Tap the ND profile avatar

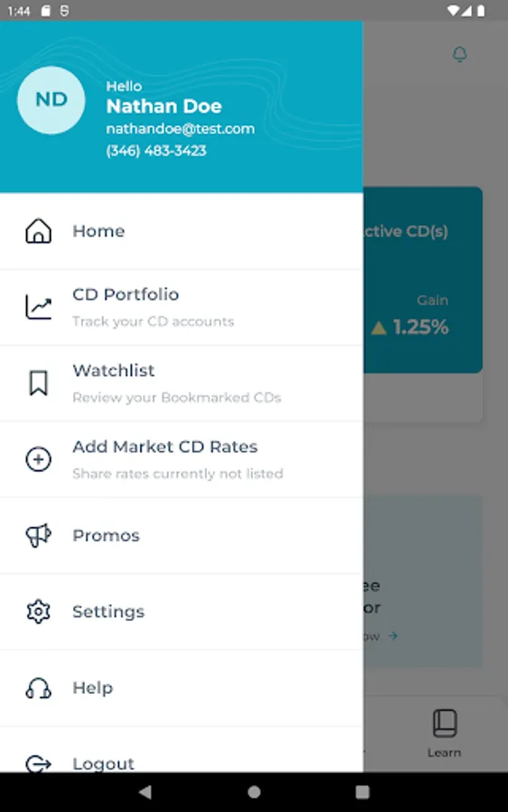pos(51,100)
